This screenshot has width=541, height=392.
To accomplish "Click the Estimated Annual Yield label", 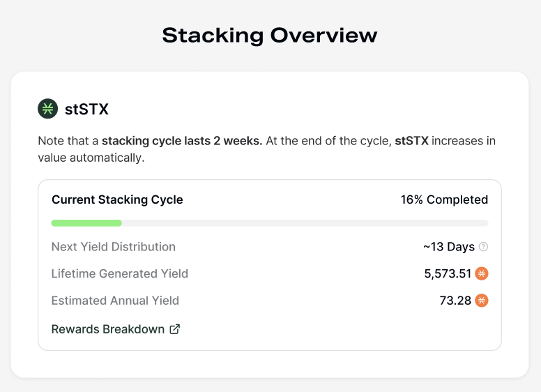I will click(x=115, y=301).
